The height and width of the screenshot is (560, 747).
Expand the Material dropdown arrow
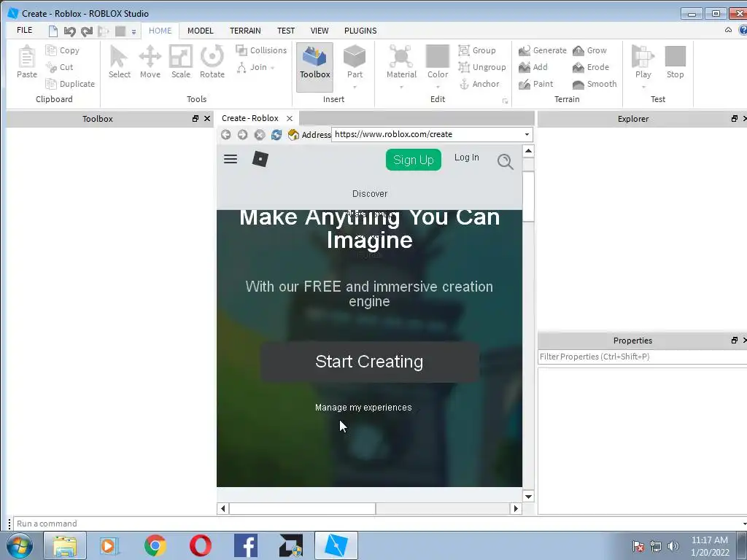tap(401, 87)
